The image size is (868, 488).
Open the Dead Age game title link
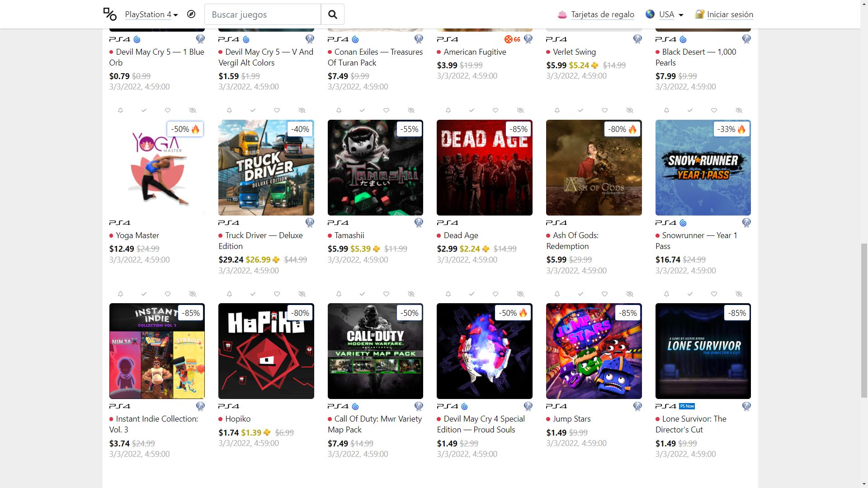coord(461,235)
